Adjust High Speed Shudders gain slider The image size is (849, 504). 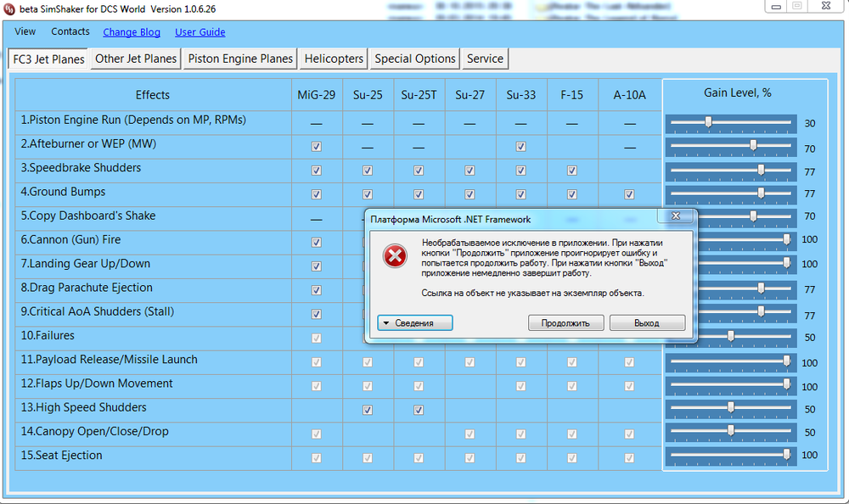tap(731, 409)
